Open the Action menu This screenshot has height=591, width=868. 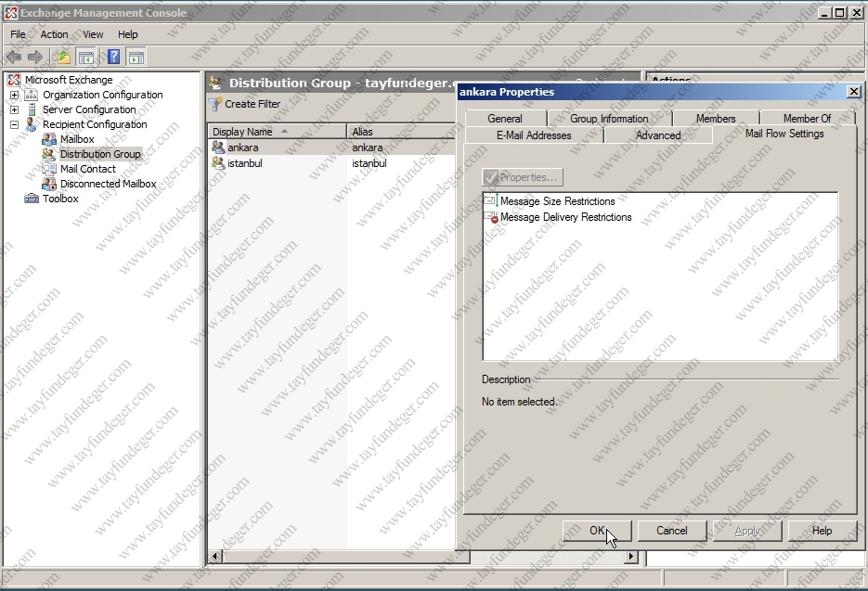[x=54, y=34]
